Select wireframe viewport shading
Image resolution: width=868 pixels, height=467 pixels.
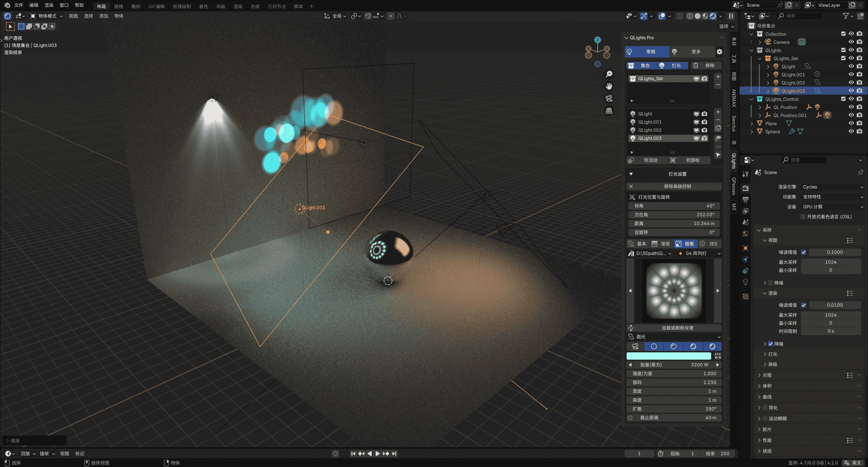pos(690,16)
